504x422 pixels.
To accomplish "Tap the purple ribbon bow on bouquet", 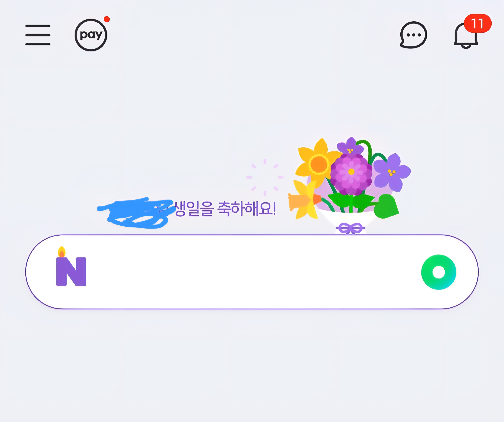I will point(350,228).
